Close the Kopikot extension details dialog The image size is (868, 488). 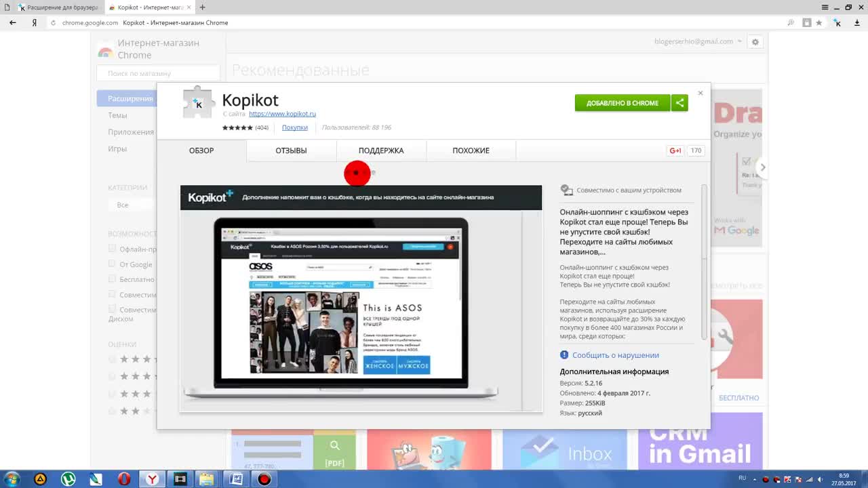click(701, 94)
